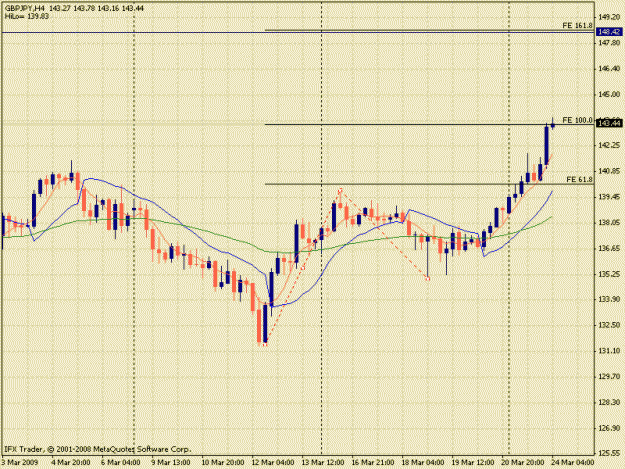The width and height of the screenshot is (625, 469).
Task: Click the 138.05 price axis value
Action: pyautogui.click(x=609, y=222)
